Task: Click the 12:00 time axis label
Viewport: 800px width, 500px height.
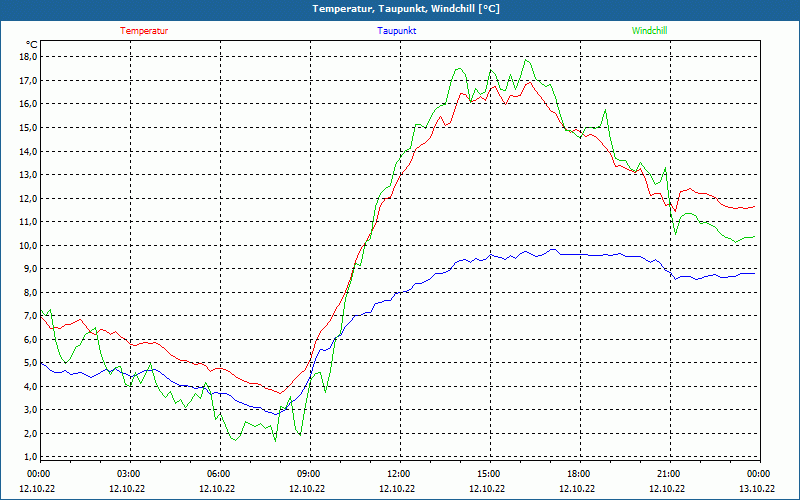Action: [399, 474]
